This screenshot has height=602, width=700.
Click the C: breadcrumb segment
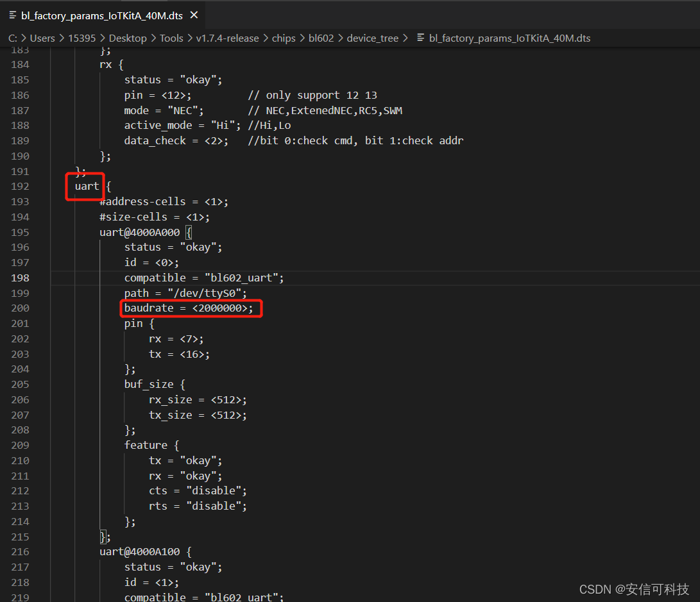[12, 38]
